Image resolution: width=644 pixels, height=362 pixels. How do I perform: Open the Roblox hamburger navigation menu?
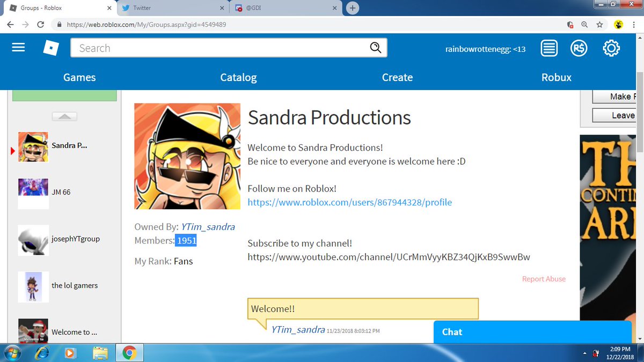[x=19, y=48]
